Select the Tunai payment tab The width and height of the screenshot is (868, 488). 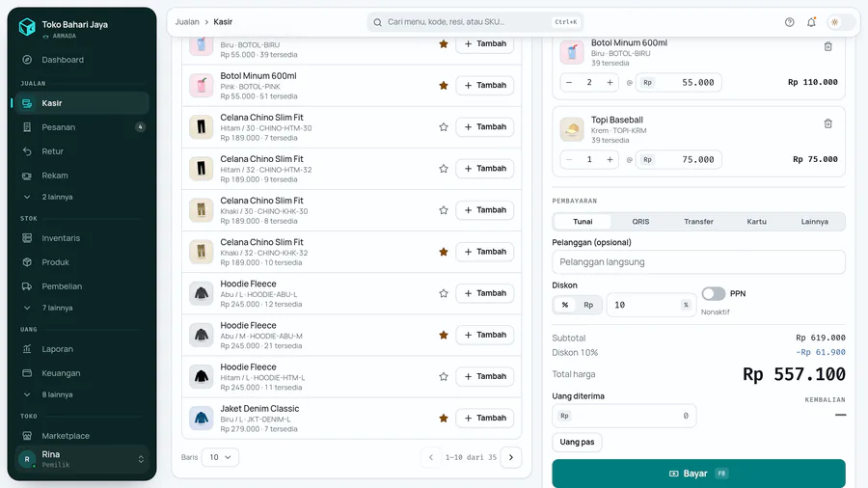pos(583,221)
